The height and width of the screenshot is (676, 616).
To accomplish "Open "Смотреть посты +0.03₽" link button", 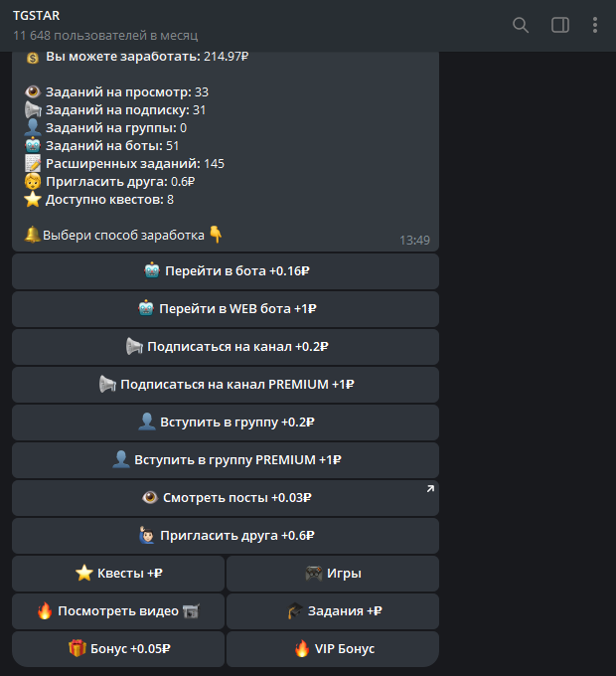I will tap(226, 498).
